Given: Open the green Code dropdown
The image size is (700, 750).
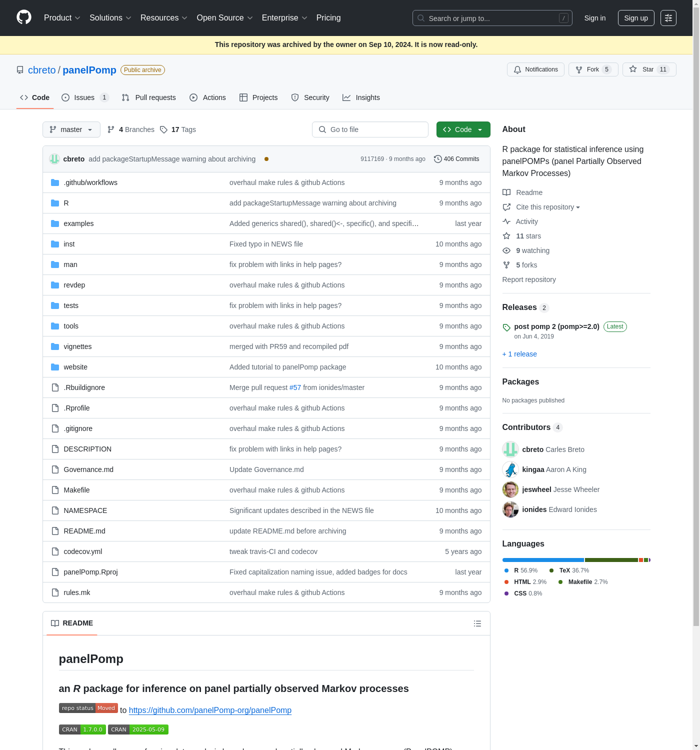Looking at the screenshot, I should tap(463, 129).
